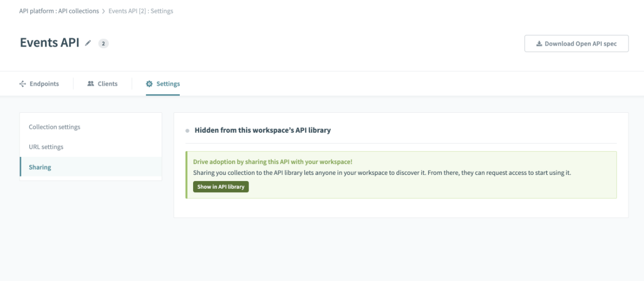Click Hidden from this workspace's API library heading

pos(262,130)
